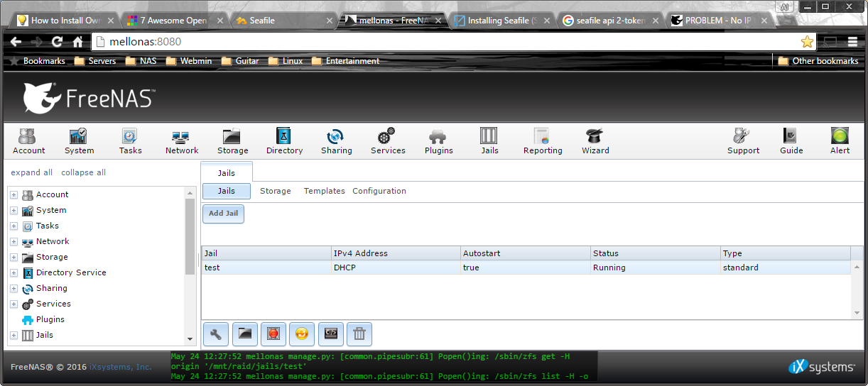
Task: Edit the jail with the wrench button
Action: coord(216,333)
